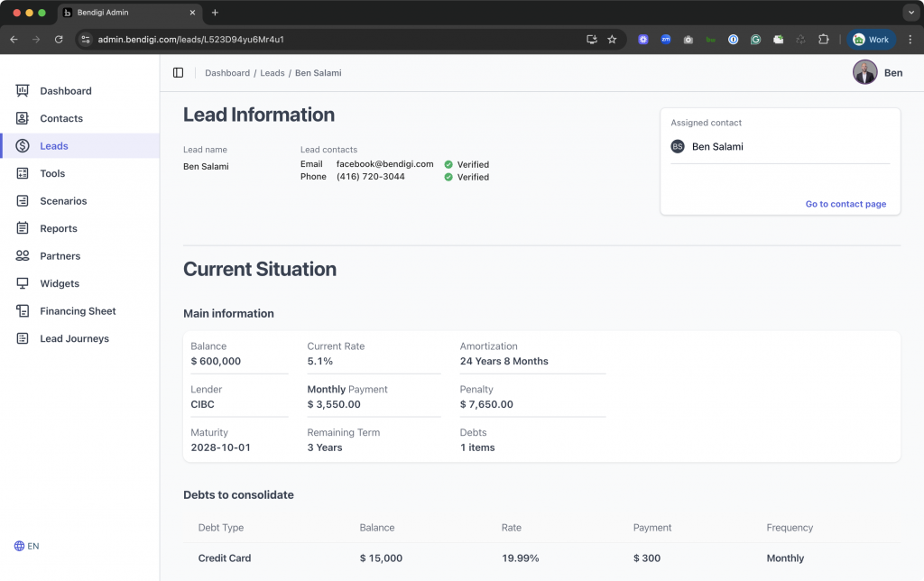Click the Dashboard breadcrumb link
Image resolution: width=924 pixels, height=581 pixels.
click(x=227, y=73)
